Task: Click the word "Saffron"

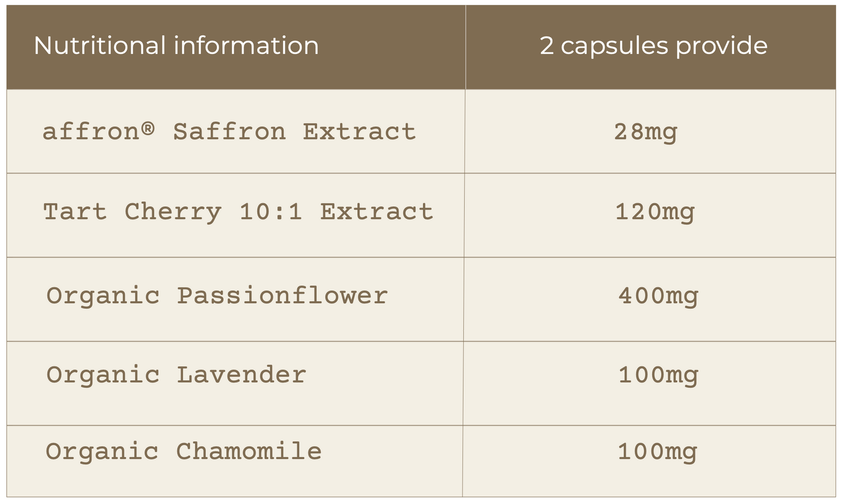Action: click(229, 132)
